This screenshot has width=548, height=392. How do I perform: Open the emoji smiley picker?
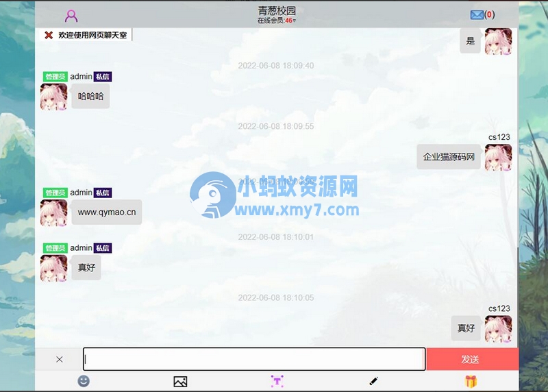tap(84, 381)
